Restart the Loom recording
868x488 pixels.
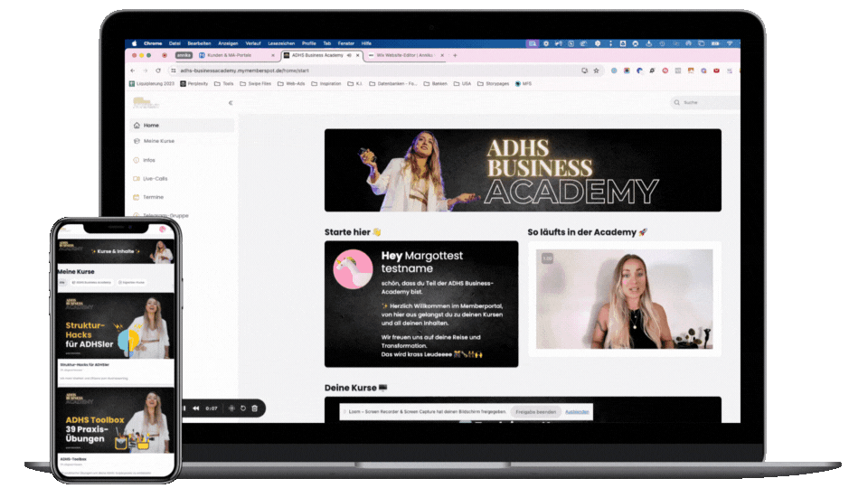(243, 408)
